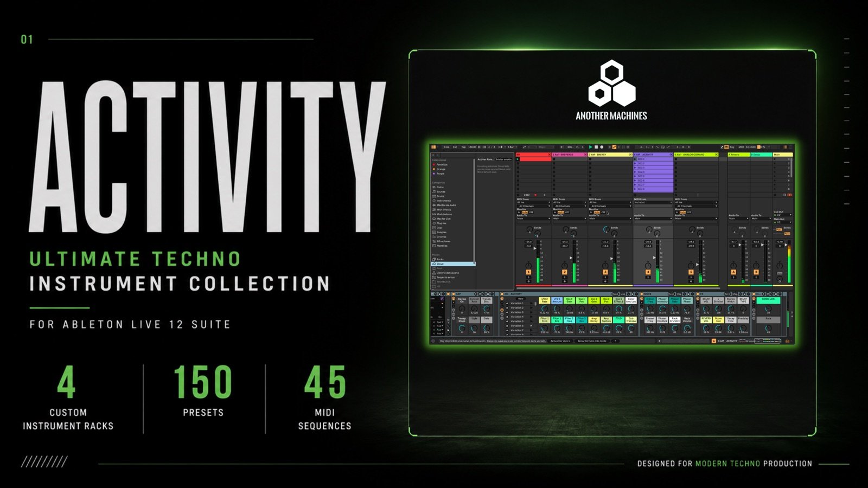Select the B Delay return header
The height and width of the screenshot is (488, 868).
point(761,155)
